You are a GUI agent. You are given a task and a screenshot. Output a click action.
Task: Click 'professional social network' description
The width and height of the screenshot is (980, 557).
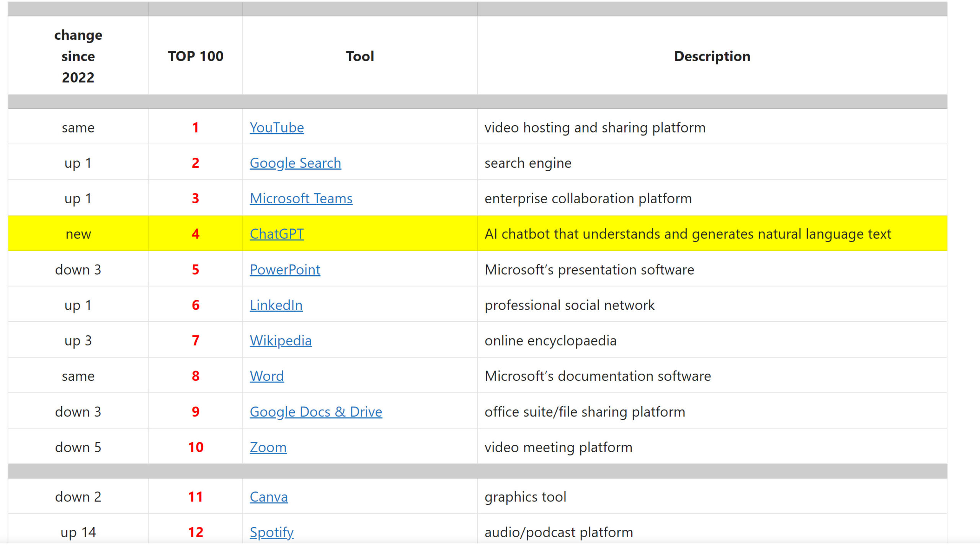570,305
